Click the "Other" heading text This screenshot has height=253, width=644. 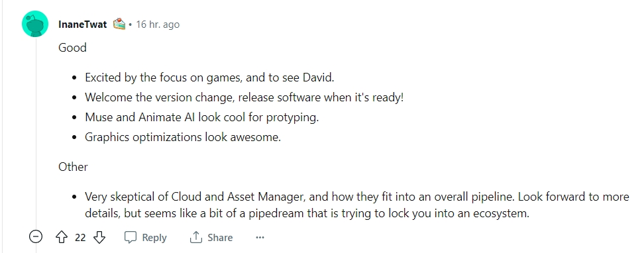coord(73,167)
